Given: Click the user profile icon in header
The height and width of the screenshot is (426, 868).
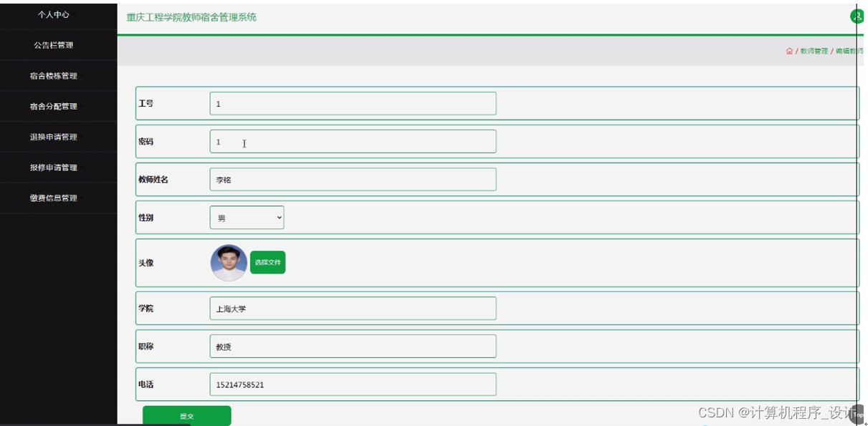Looking at the screenshot, I should coord(857,16).
